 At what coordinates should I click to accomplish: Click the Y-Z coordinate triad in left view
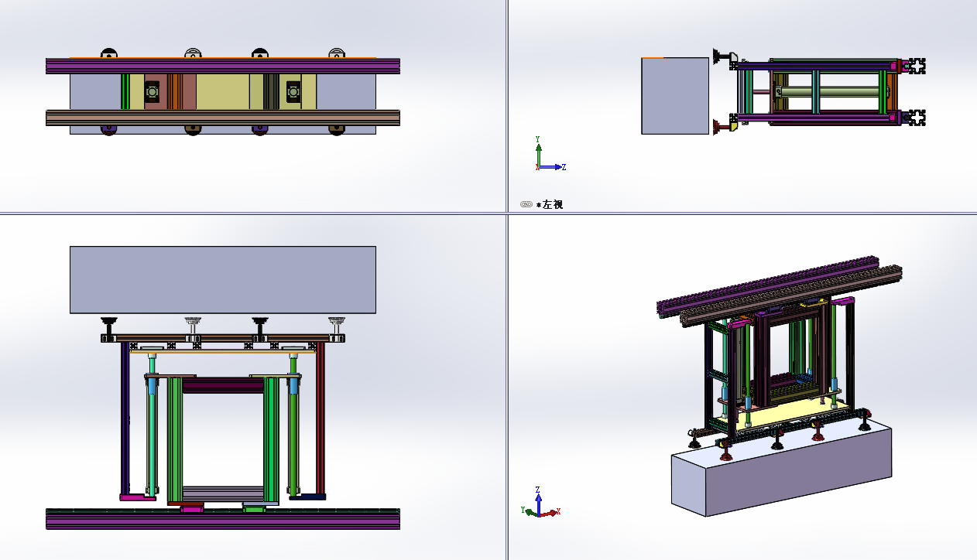[550, 155]
